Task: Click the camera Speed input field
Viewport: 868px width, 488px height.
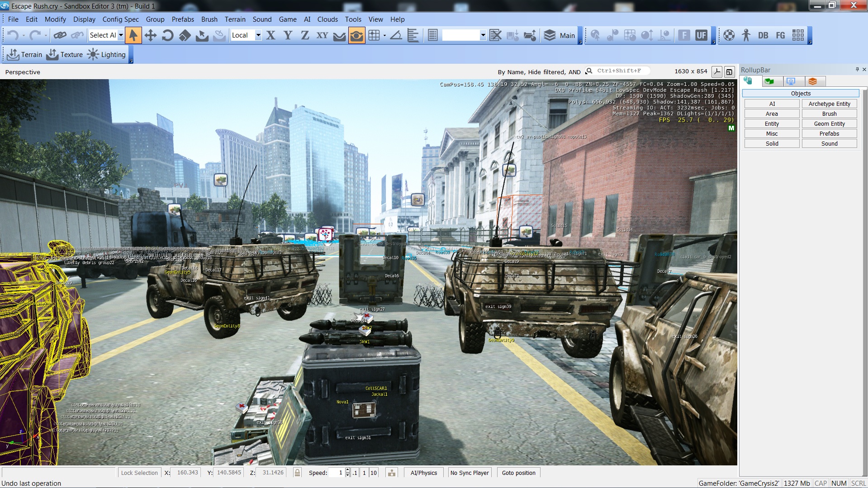Action: point(336,473)
